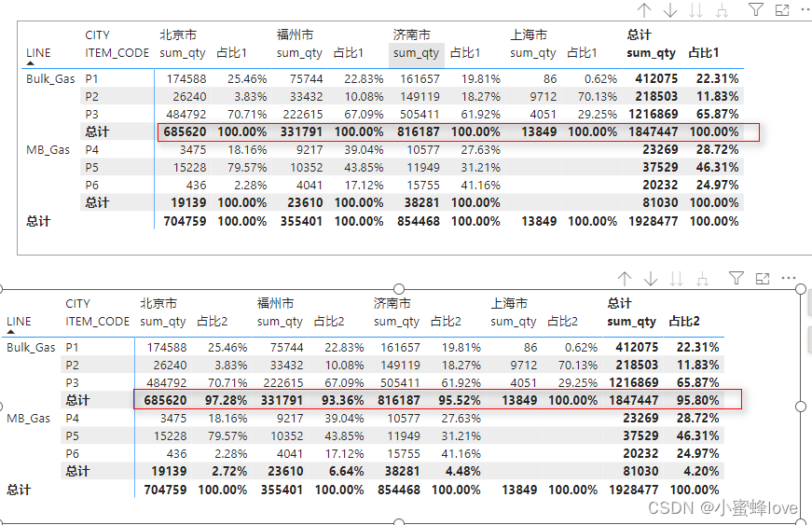Click 685620 subtotal in top matrix
The image size is (812, 525).
[185, 131]
